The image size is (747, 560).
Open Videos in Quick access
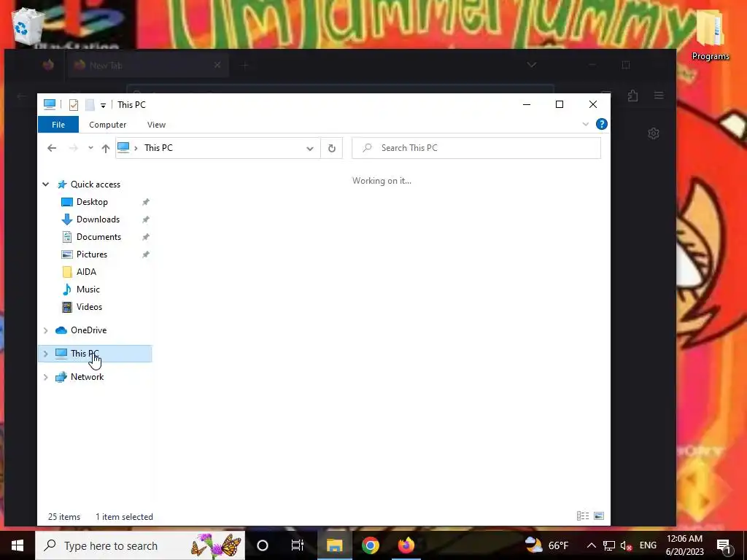[x=89, y=307]
